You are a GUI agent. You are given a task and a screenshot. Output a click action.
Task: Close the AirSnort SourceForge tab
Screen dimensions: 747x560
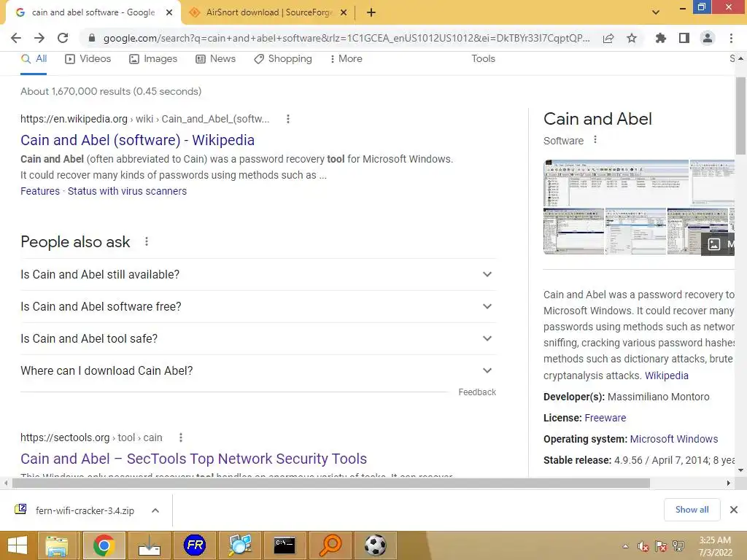coord(344,13)
